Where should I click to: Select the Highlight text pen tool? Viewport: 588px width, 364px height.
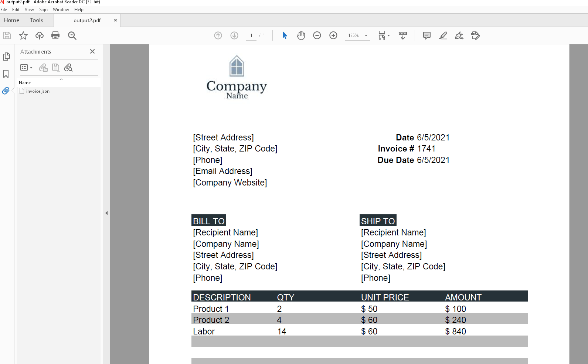point(443,35)
